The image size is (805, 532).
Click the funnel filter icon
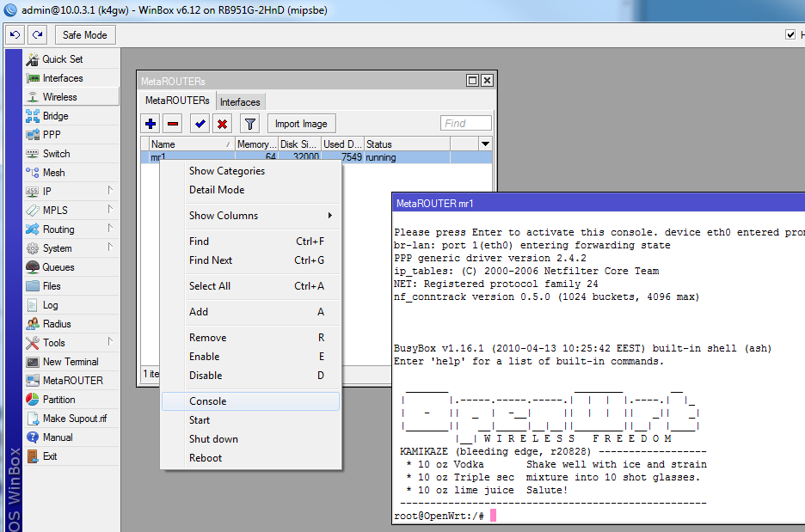pyautogui.click(x=249, y=124)
